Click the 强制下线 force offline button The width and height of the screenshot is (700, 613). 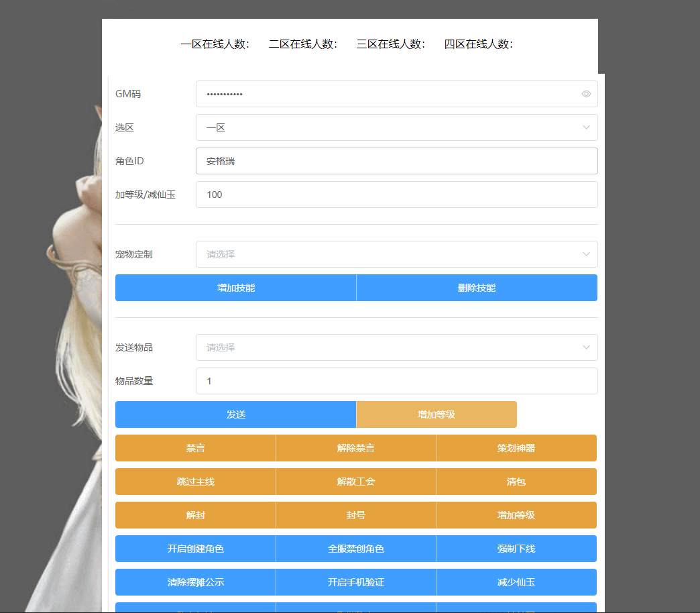coord(516,549)
